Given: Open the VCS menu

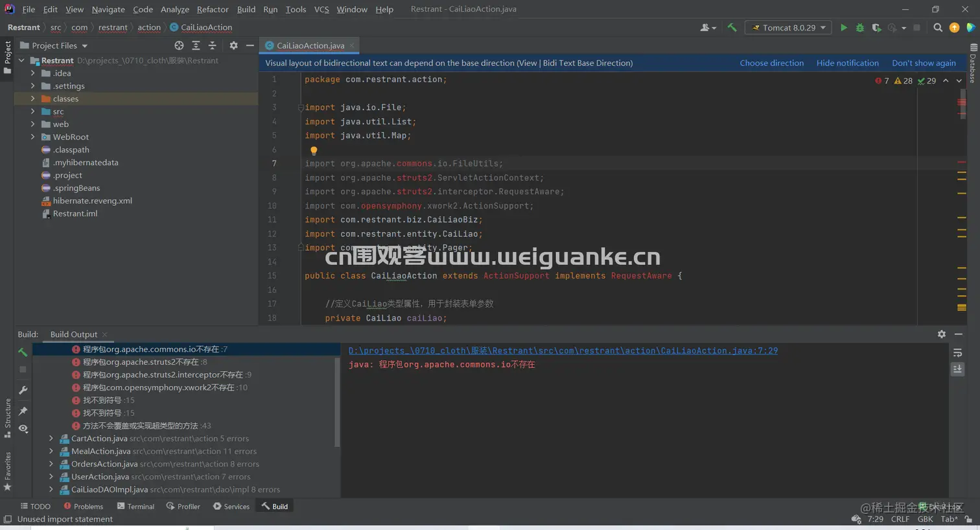Looking at the screenshot, I should [x=321, y=9].
